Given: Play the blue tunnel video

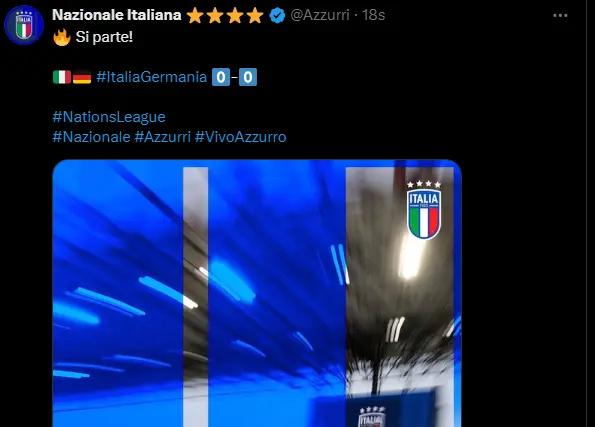Looking at the screenshot, I should (x=257, y=293).
